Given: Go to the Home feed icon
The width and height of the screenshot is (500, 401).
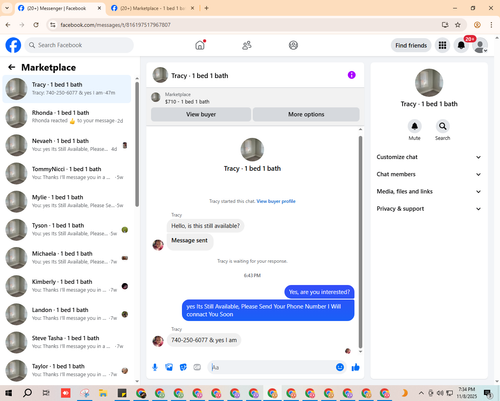Looking at the screenshot, I should 200,45.
